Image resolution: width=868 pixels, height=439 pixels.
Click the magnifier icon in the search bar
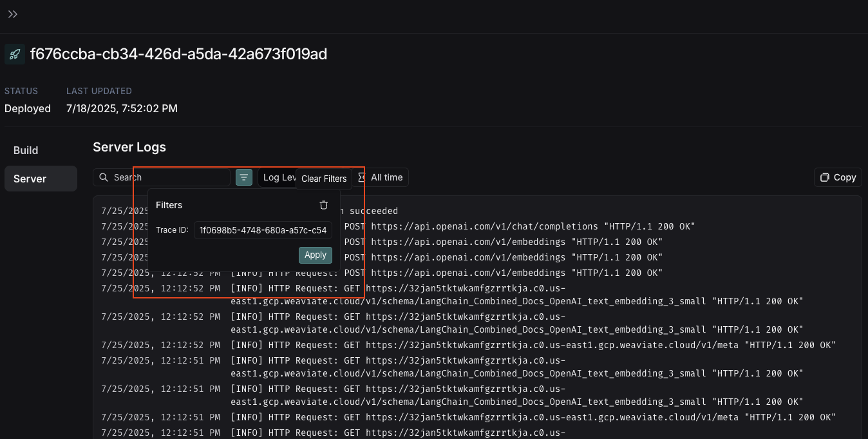pos(104,177)
